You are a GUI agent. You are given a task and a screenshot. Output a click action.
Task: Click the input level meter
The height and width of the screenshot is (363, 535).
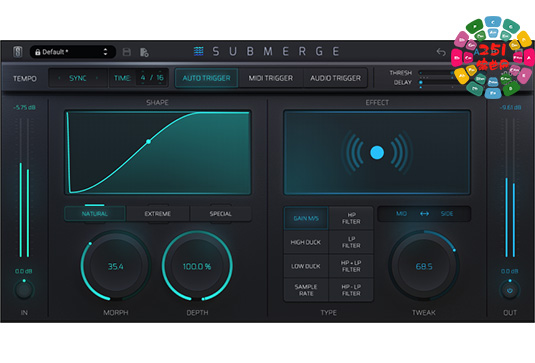click(x=24, y=188)
